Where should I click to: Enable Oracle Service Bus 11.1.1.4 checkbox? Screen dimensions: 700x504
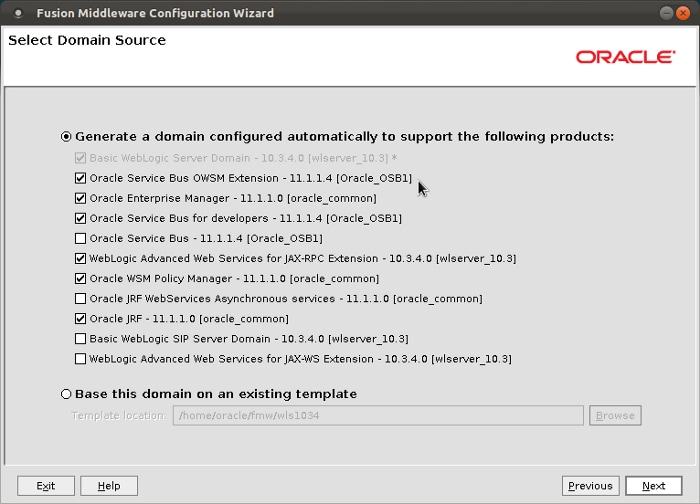81,238
